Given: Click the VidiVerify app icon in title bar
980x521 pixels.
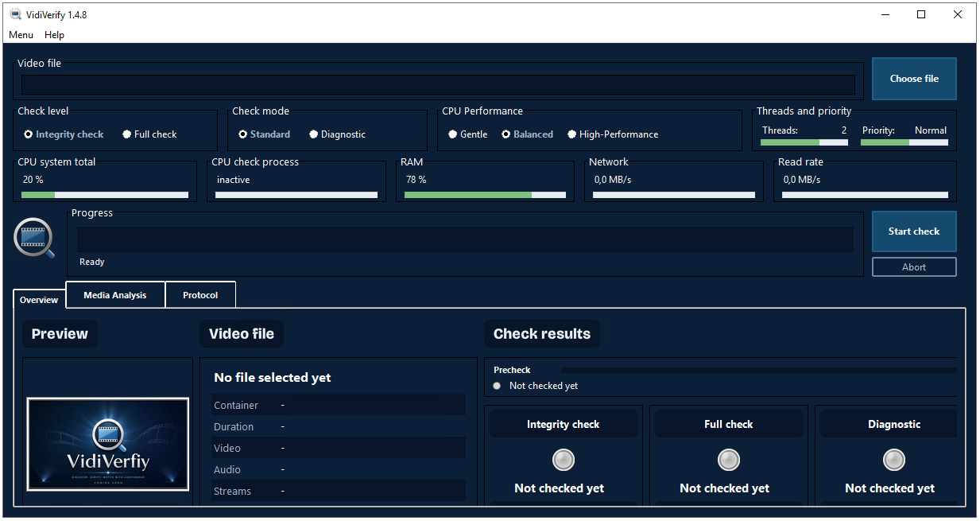Looking at the screenshot, I should [x=14, y=14].
